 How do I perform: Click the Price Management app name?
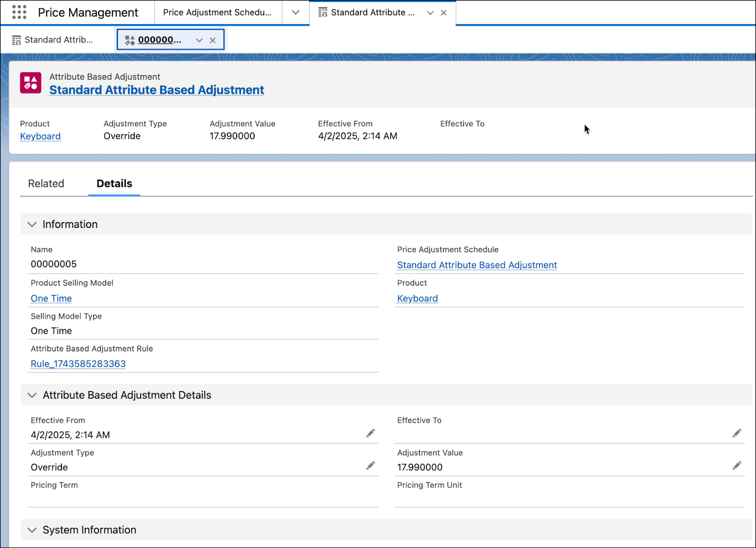(88, 12)
